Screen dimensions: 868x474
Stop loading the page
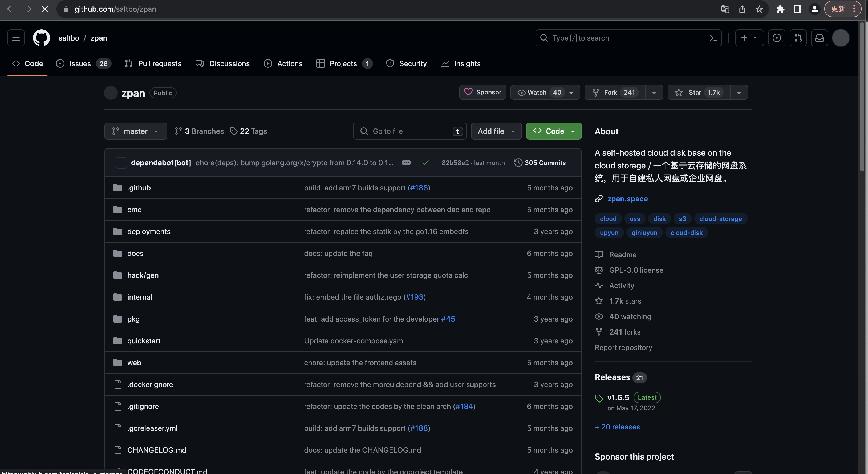[x=44, y=9]
